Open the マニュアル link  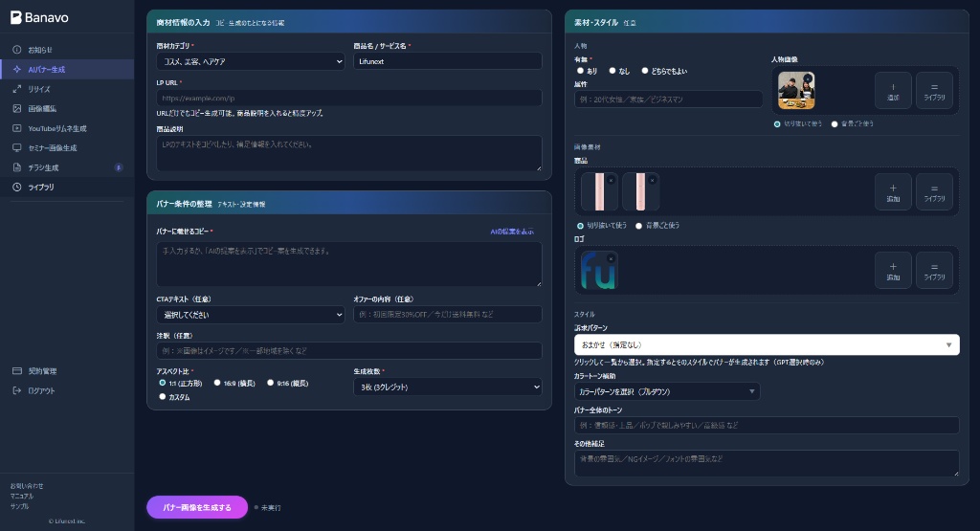(x=22, y=496)
